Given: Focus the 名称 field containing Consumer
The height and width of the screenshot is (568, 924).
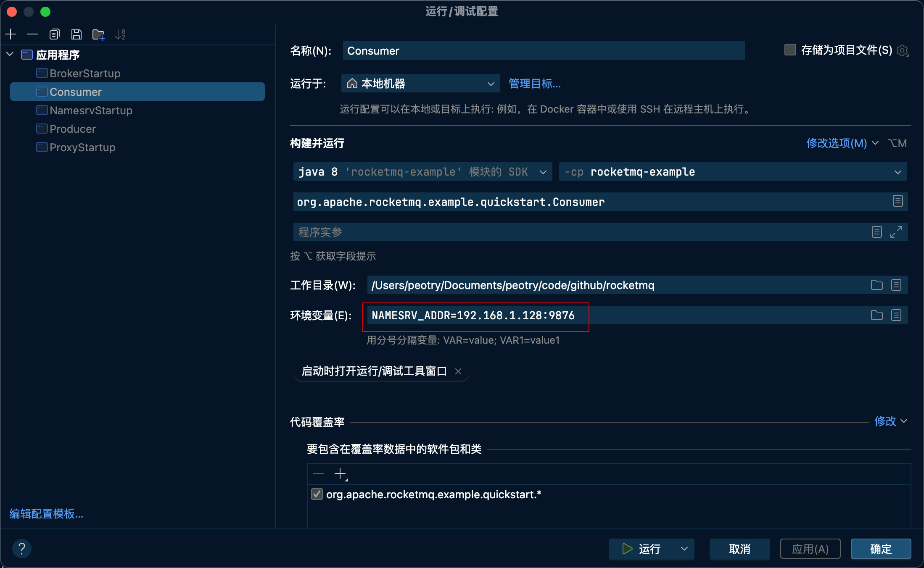Looking at the screenshot, I should click(544, 51).
